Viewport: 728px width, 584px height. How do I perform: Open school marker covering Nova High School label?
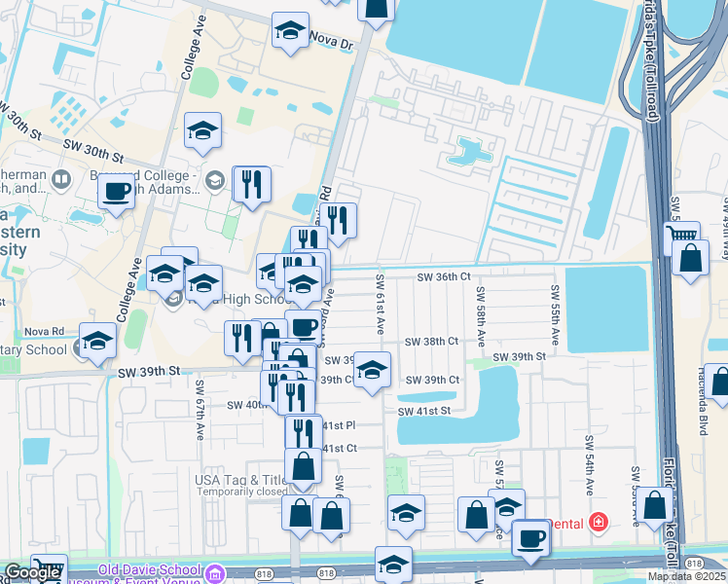203,283
